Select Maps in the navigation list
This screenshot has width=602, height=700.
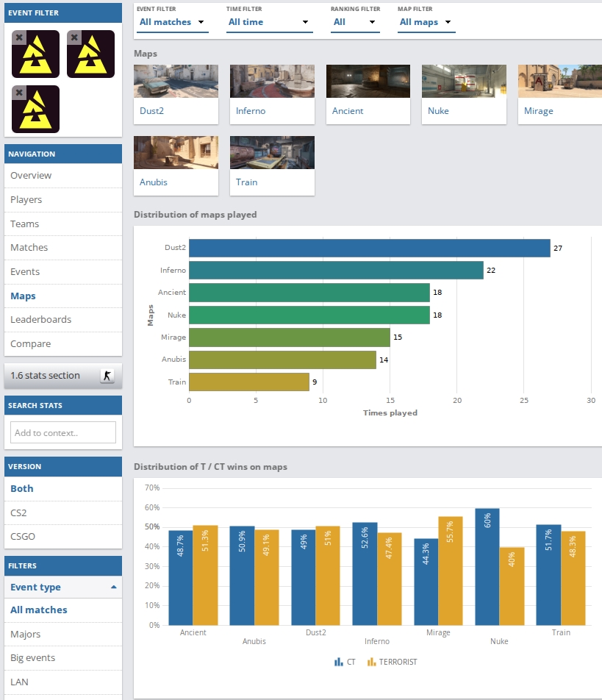coord(63,296)
